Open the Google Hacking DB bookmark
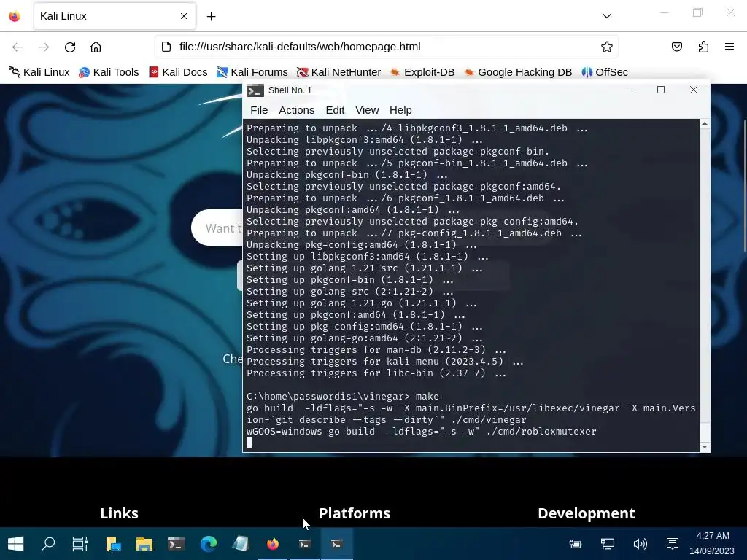 coord(518,72)
